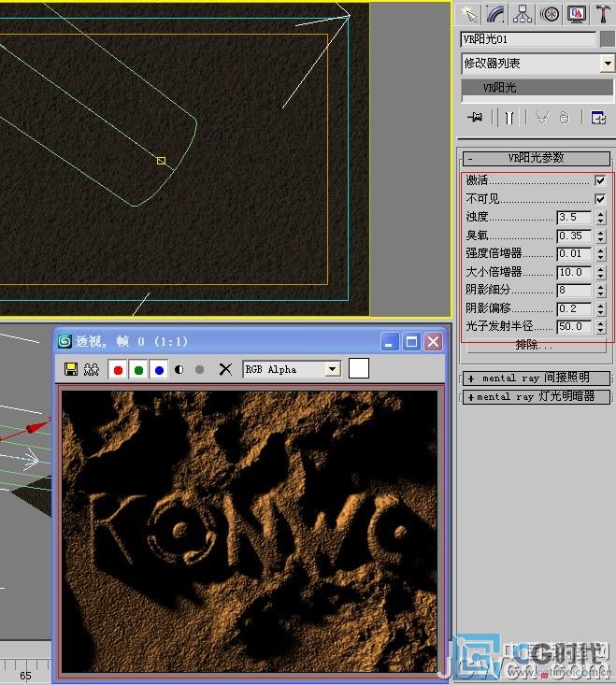Image resolution: width=616 pixels, height=685 pixels.
Task: Open the object color swatch beside the name field
Action: [x=608, y=39]
